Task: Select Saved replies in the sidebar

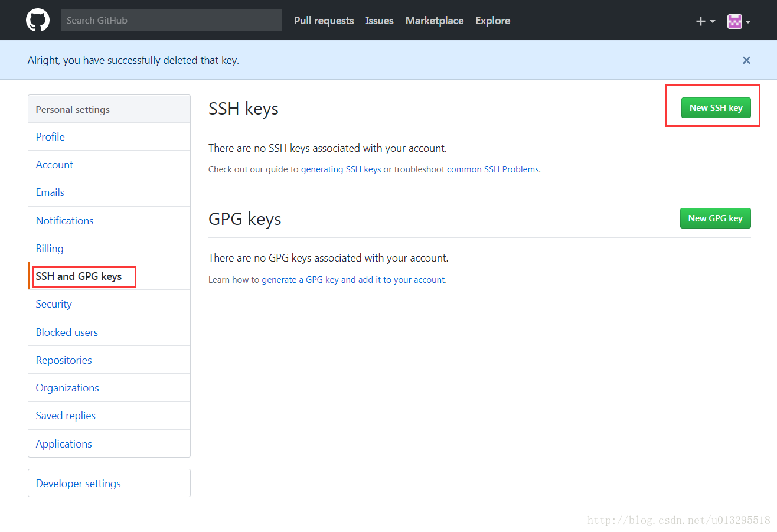Action: pos(66,416)
